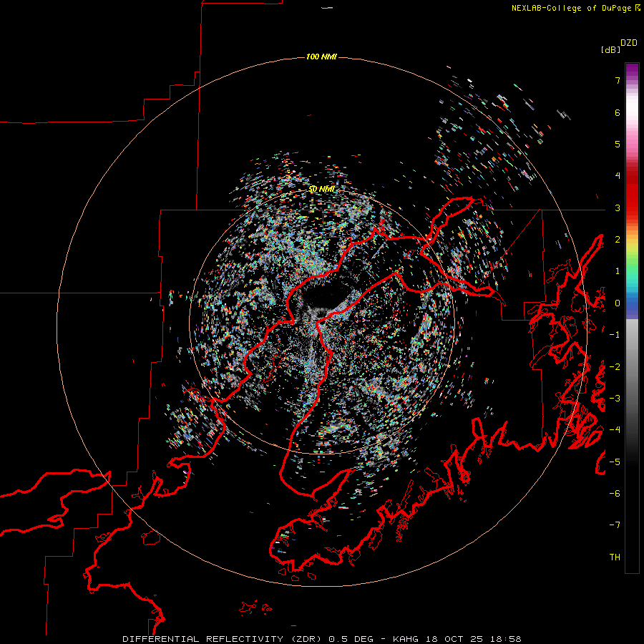This screenshot has height=644, width=644.
Task: Click the DZD legend title
Action: tap(629, 43)
